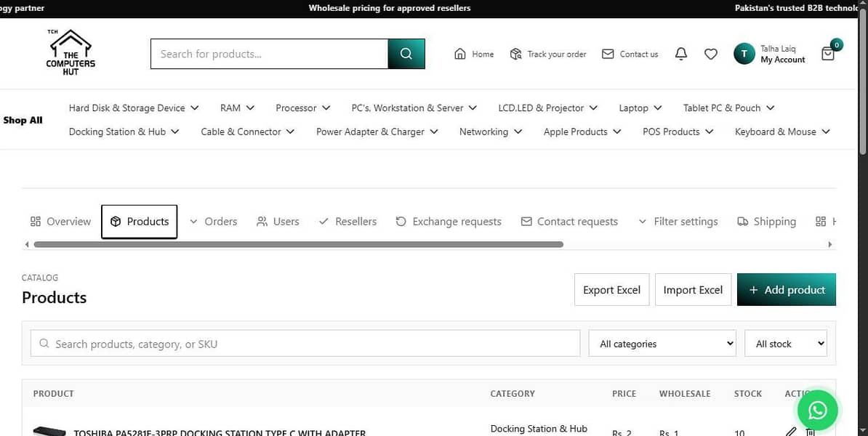Click the Import Excel button
This screenshot has height=436, width=868.
[x=693, y=289]
